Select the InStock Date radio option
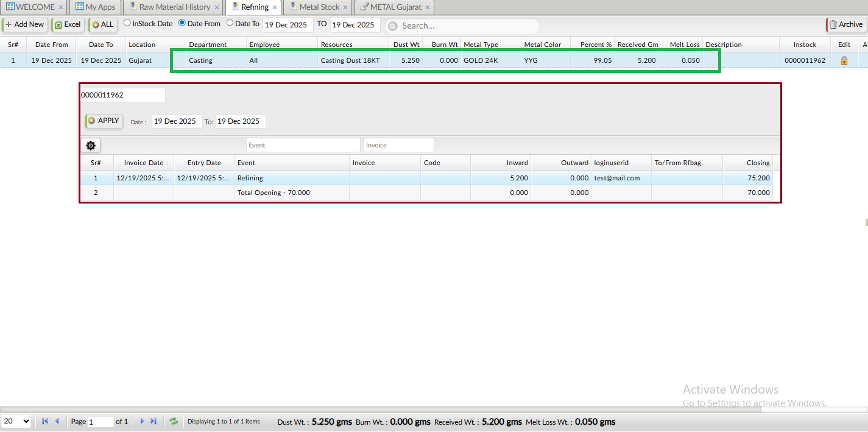868x432 pixels. click(x=127, y=23)
